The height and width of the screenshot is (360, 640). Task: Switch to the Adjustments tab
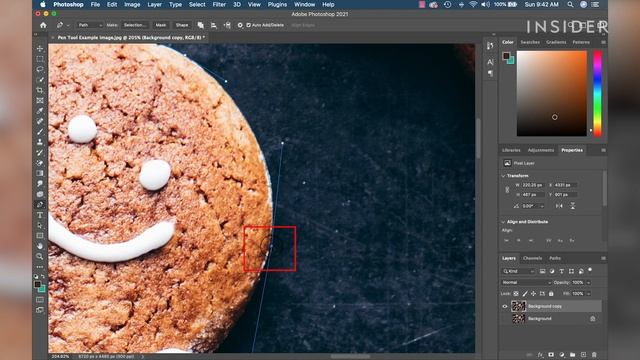[540, 150]
